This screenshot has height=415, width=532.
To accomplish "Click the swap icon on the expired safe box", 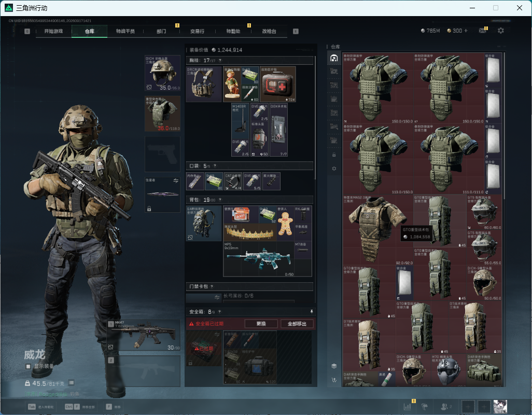I will point(217,335).
